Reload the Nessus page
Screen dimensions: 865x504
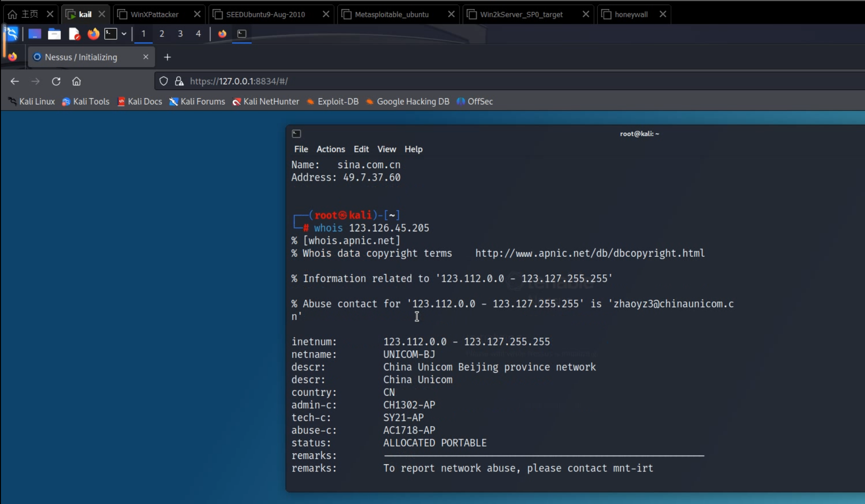click(x=56, y=81)
